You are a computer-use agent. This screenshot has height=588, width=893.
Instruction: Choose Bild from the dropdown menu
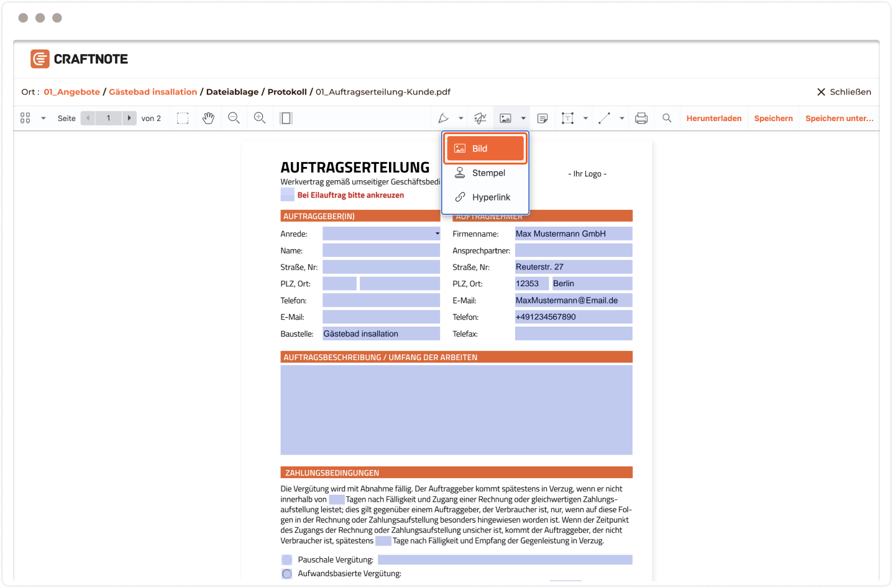click(x=485, y=148)
